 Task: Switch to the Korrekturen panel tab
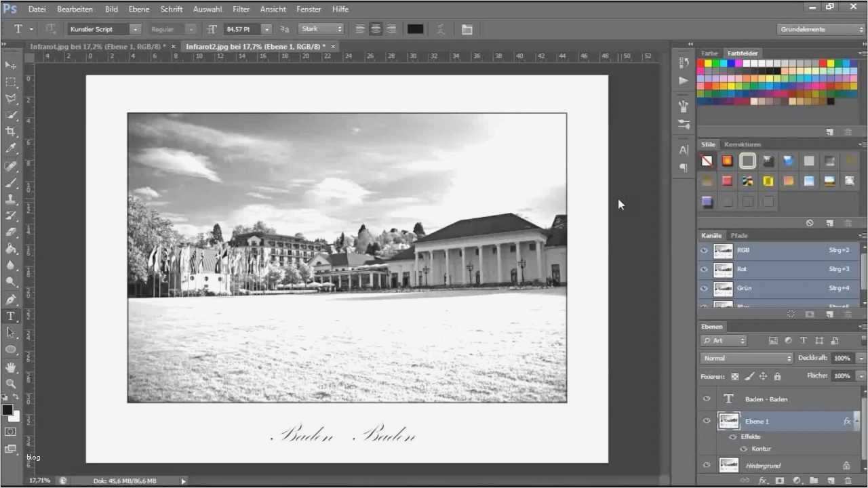tap(743, 144)
